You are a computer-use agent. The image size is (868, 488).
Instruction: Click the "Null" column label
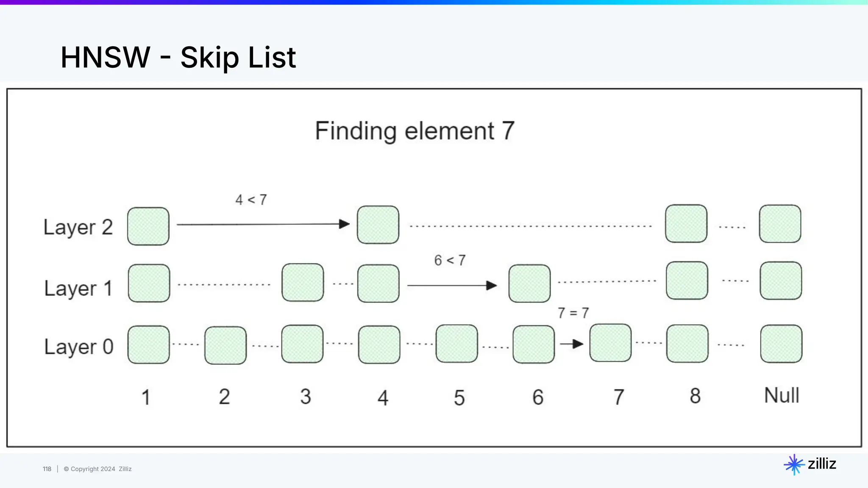782,396
